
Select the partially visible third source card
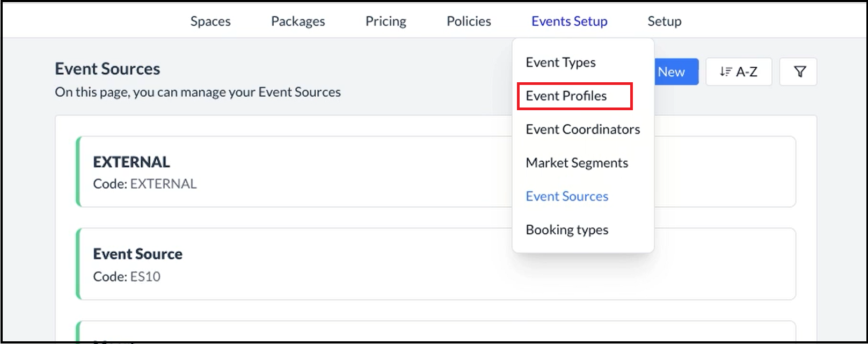290,332
